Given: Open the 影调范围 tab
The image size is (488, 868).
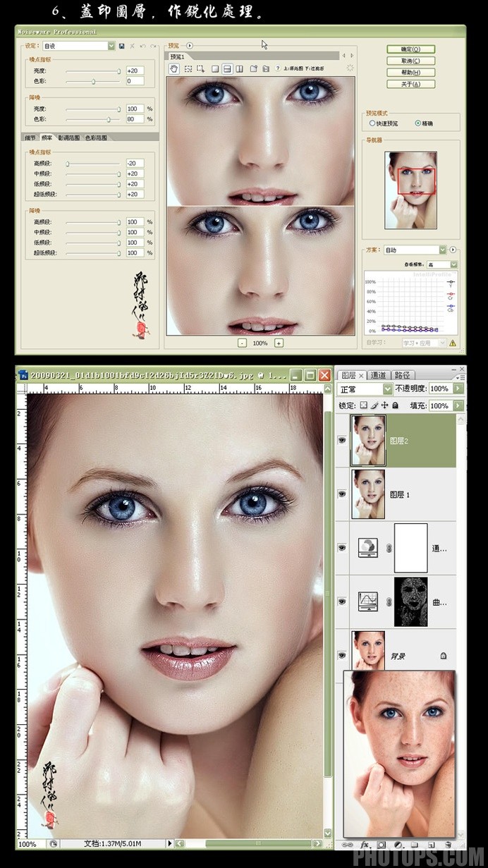Looking at the screenshot, I should 70,138.
